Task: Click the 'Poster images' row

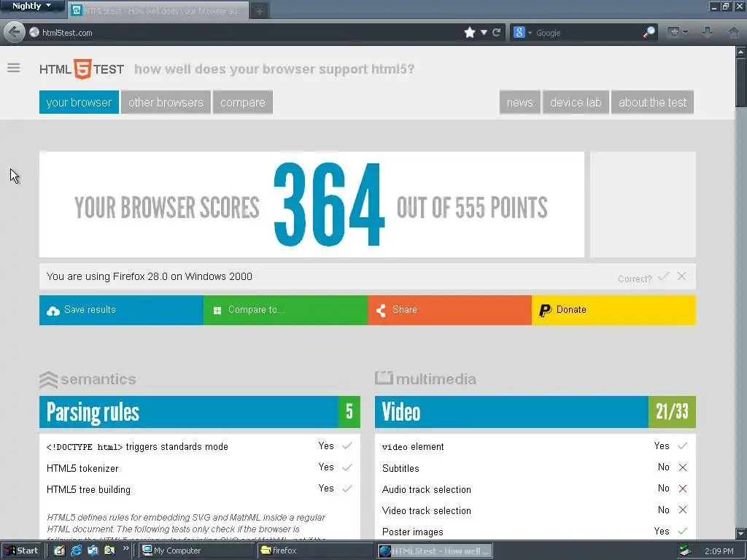Action: tap(535, 532)
